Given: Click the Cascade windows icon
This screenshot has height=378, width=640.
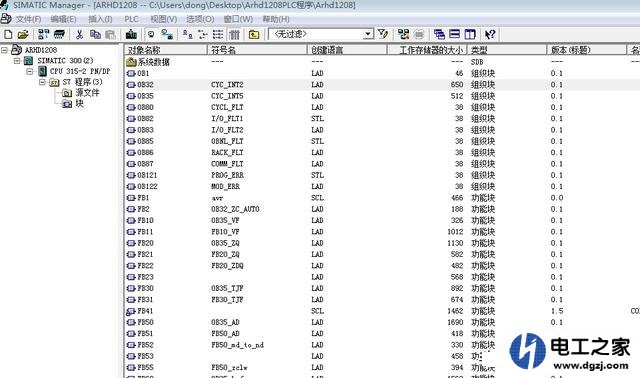Looking at the screenshot, I should [439, 35].
